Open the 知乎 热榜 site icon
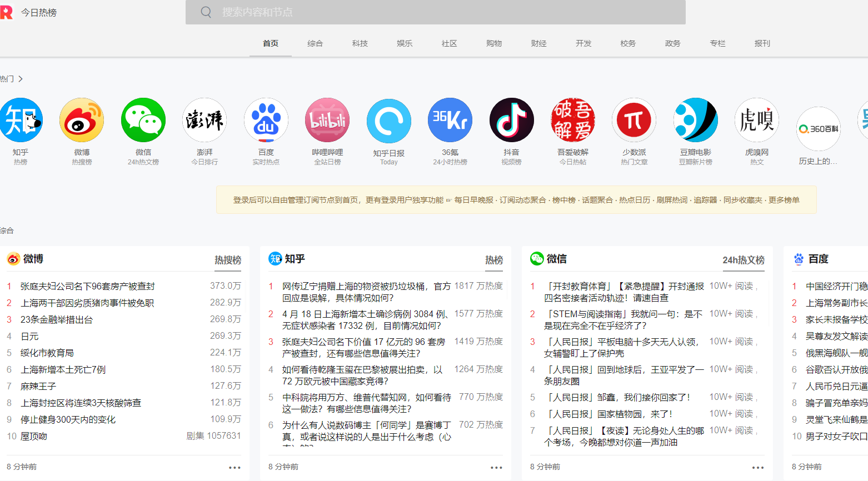Image resolution: width=868 pixels, height=481 pixels. point(21,120)
